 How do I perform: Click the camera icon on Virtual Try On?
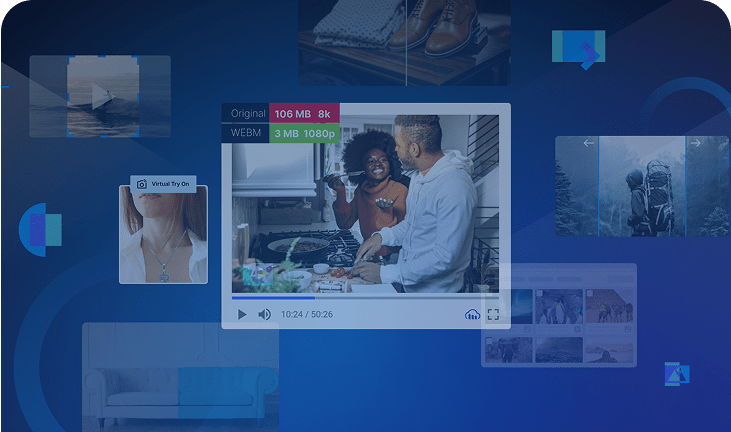(x=142, y=184)
